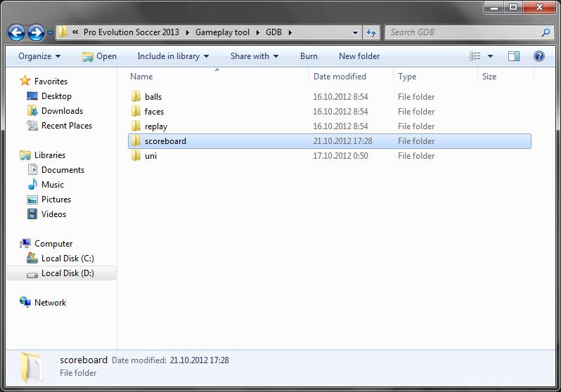
Task: Select Computer in navigation pane
Action: 53,244
